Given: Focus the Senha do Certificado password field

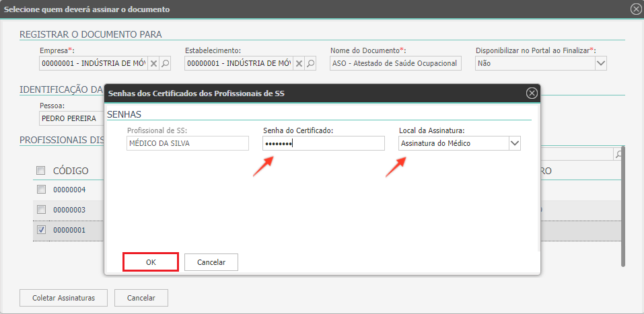Looking at the screenshot, I should pyautogui.click(x=324, y=143).
